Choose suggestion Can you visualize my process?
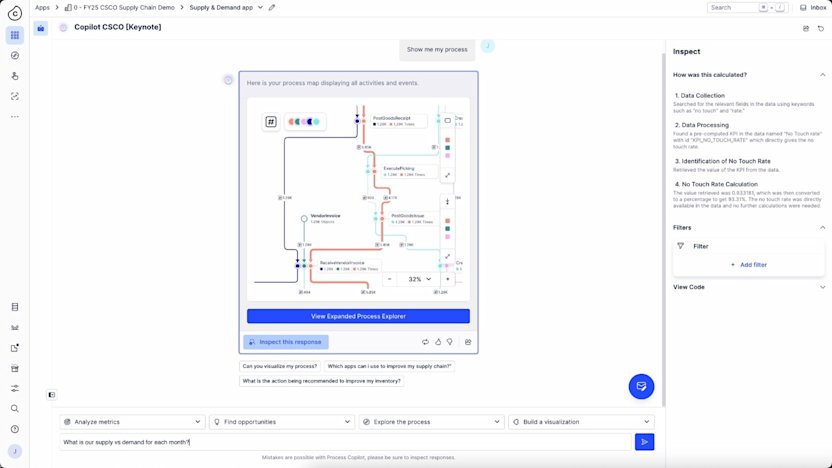Viewport: 832px width, 468px height. pyautogui.click(x=279, y=366)
